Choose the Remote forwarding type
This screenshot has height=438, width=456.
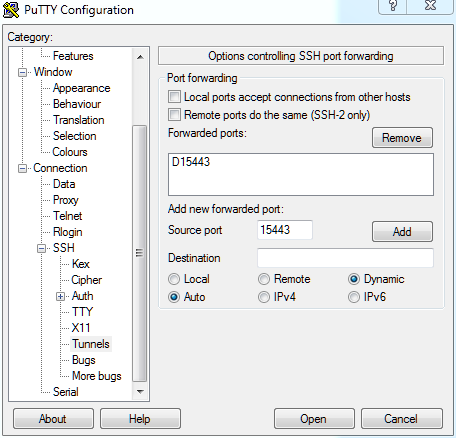(x=264, y=279)
